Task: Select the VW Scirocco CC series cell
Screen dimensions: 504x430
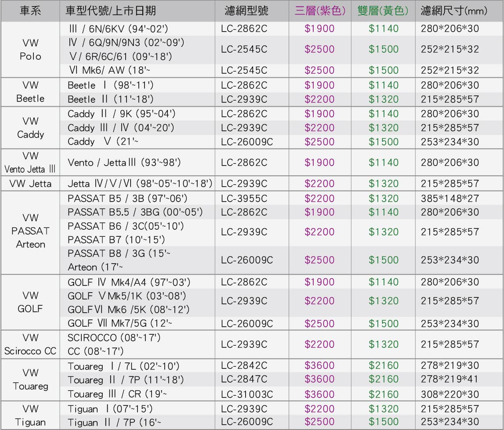Action: pos(30,344)
